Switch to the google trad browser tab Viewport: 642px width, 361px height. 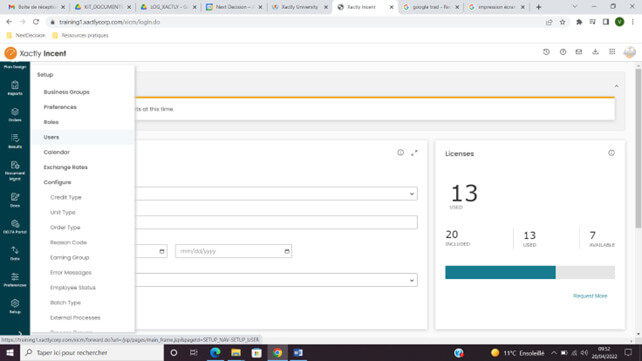(x=430, y=7)
